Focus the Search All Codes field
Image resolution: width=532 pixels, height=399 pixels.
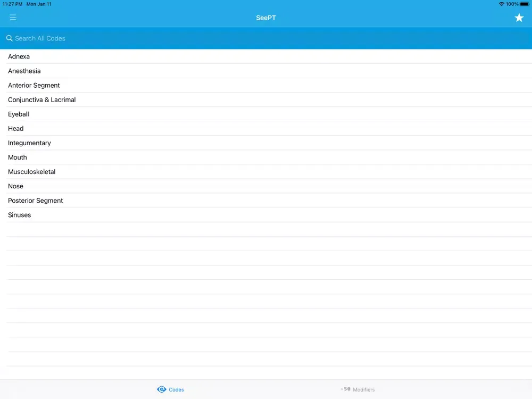(x=266, y=38)
